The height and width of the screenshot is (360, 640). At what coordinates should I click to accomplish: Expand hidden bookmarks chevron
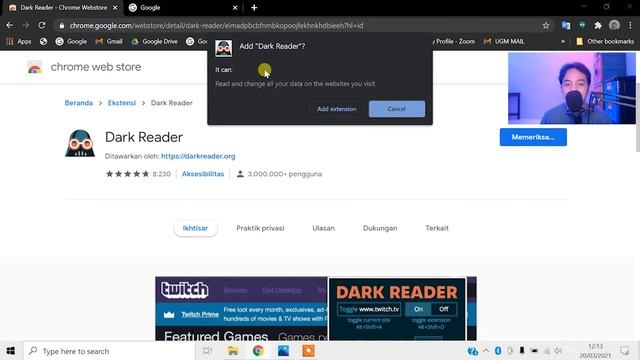click(563, 41)
